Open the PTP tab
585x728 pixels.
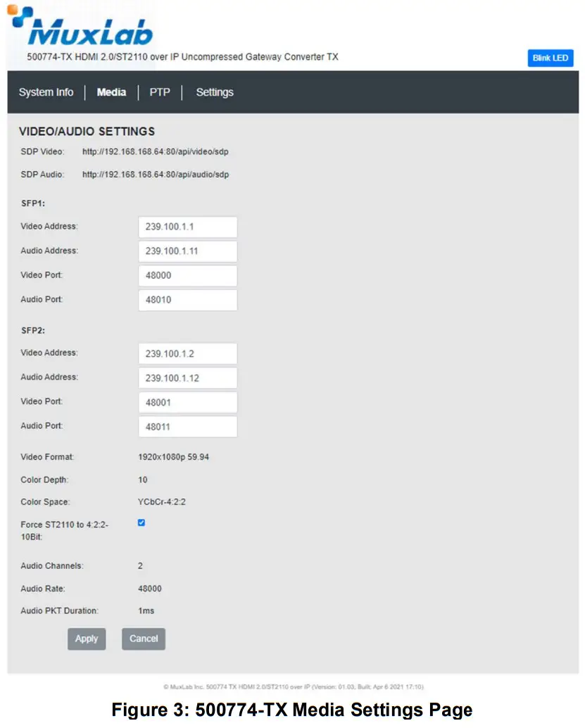click(x=160, y=92)
